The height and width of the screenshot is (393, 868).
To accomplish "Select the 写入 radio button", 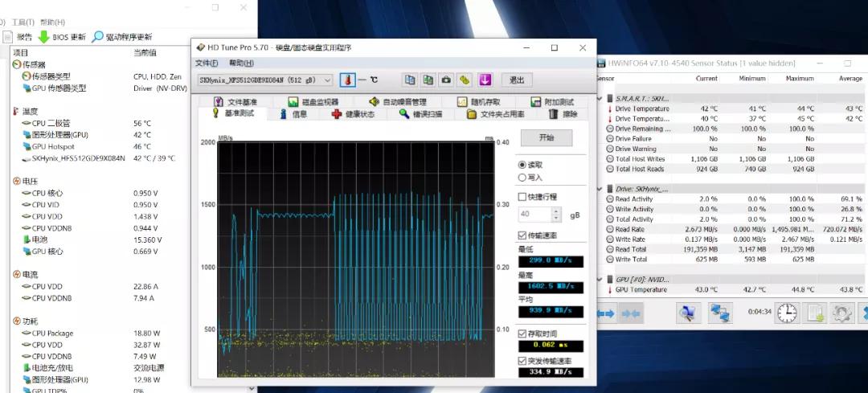I will tap(523, 178).
